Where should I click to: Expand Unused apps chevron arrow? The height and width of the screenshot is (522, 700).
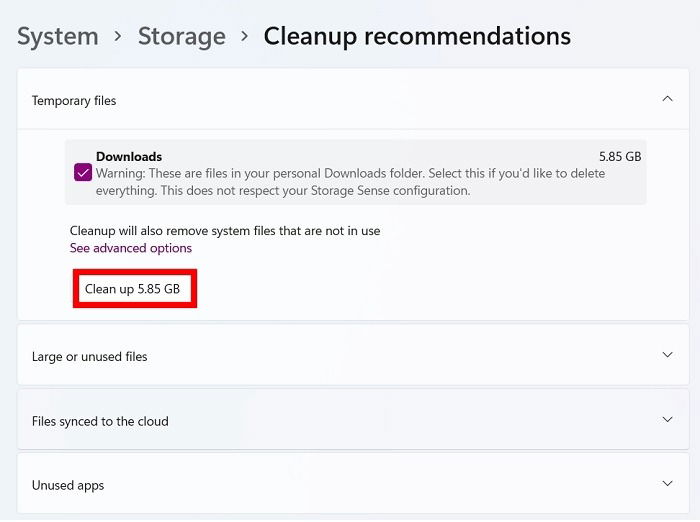point(667,484)
